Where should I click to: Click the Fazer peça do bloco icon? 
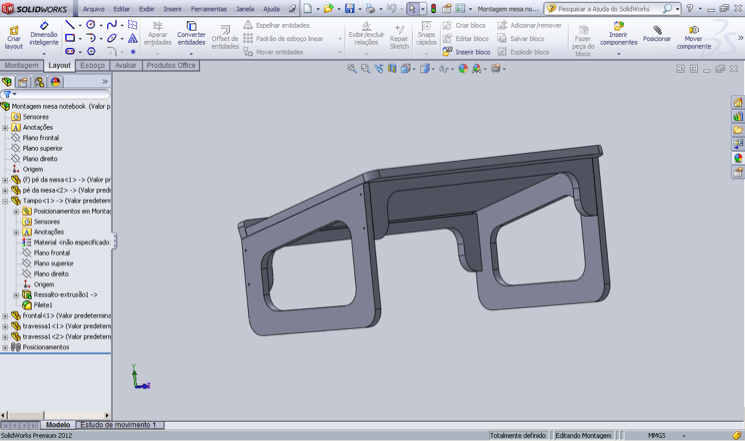pyautogui.click(x=583, y=38)
